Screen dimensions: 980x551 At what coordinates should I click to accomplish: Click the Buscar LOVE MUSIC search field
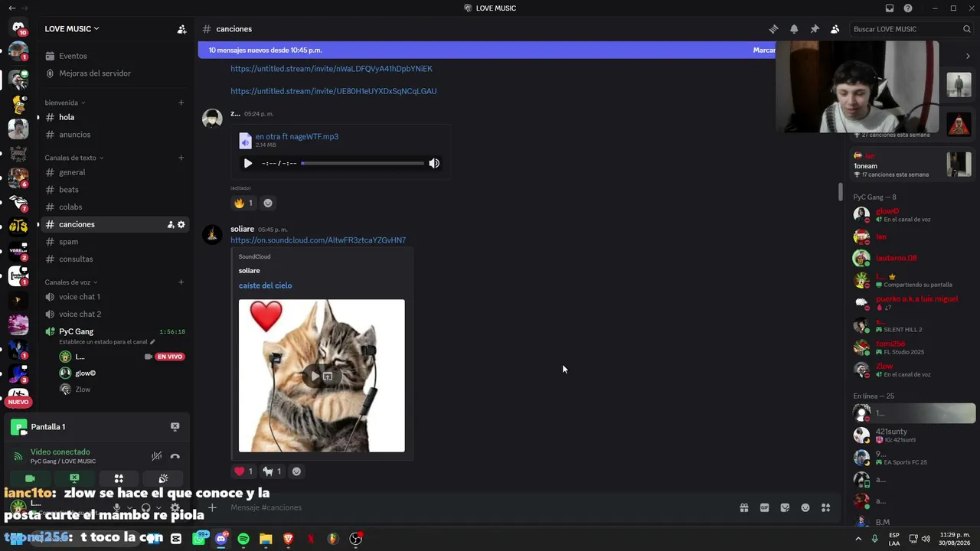911,29
